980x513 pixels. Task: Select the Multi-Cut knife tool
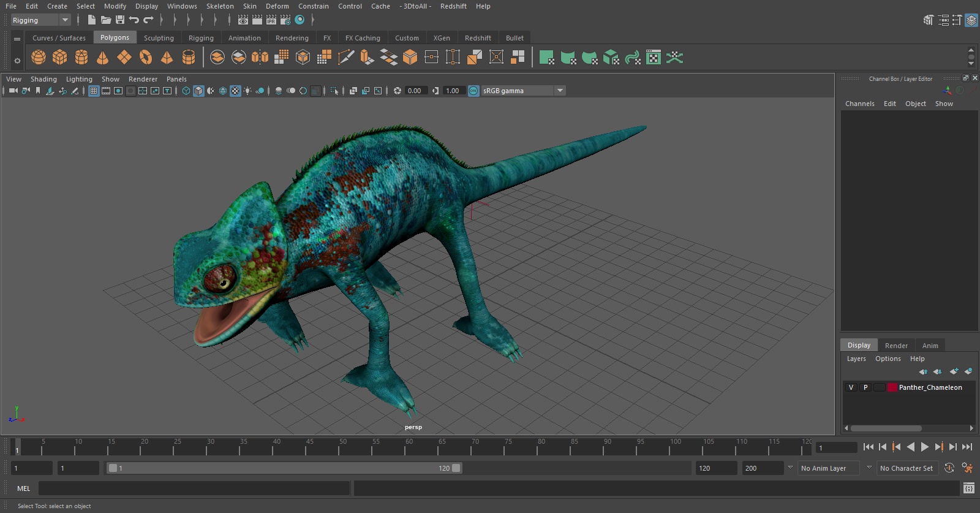(x=346, y=58)
